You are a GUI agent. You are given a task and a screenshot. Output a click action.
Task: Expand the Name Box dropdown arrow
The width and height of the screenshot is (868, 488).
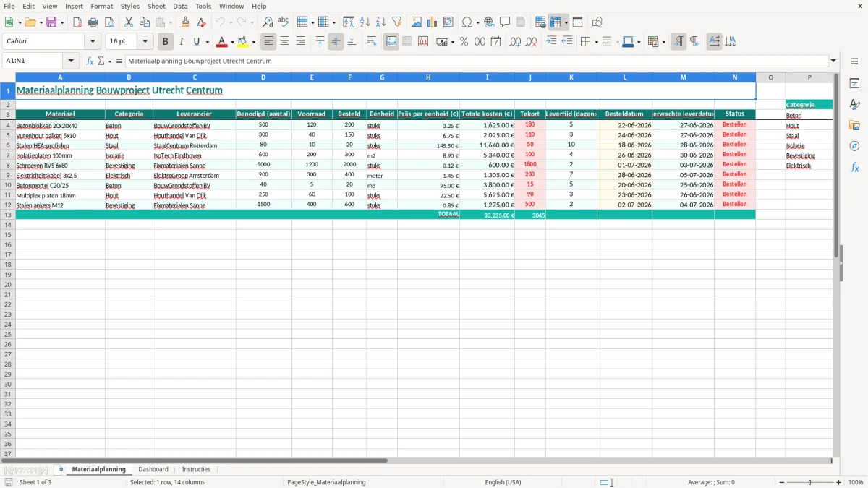coord(71,61)
